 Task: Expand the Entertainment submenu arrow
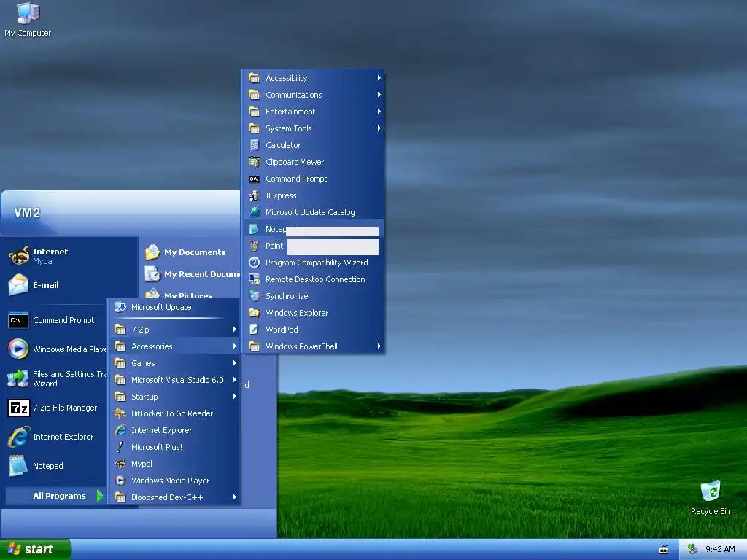click(379, 112)
